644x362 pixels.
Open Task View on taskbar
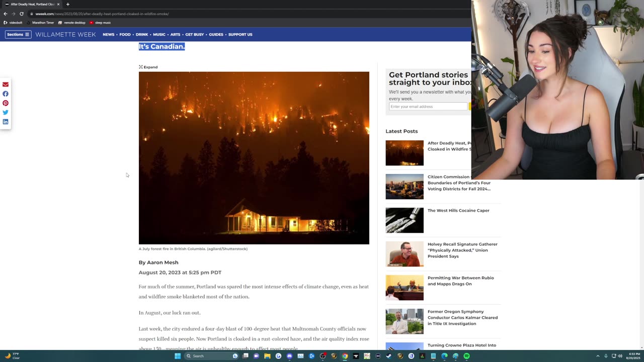click(x=246, y=356)
